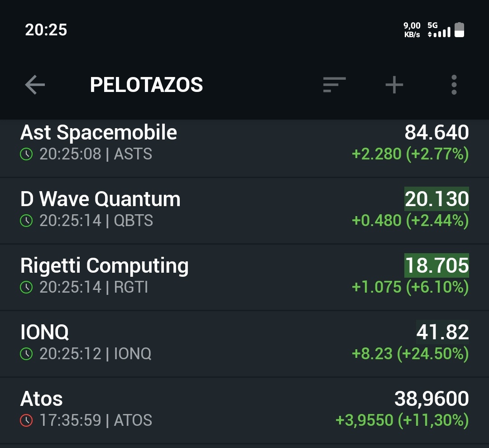Screen dimensions: 489x448
Task: Tap the highlighted 18.705 price
Action: pyautogui.click(x=436, y=266)
